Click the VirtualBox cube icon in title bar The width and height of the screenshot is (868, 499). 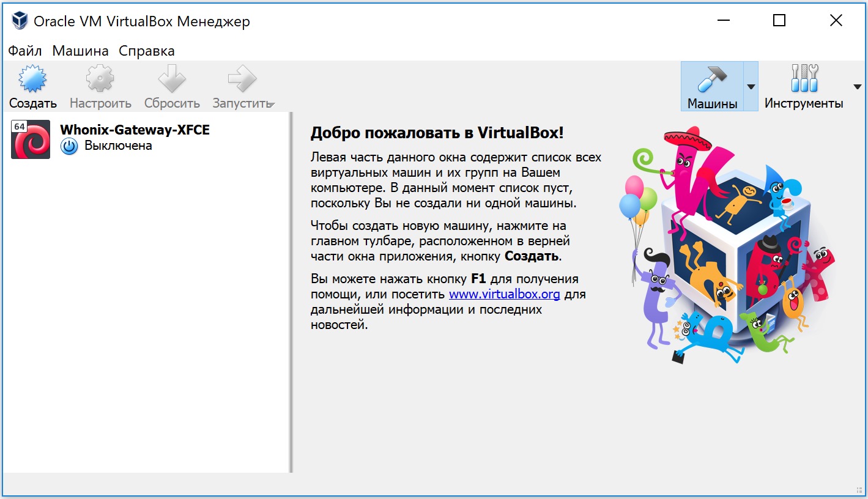click(20, 21)
